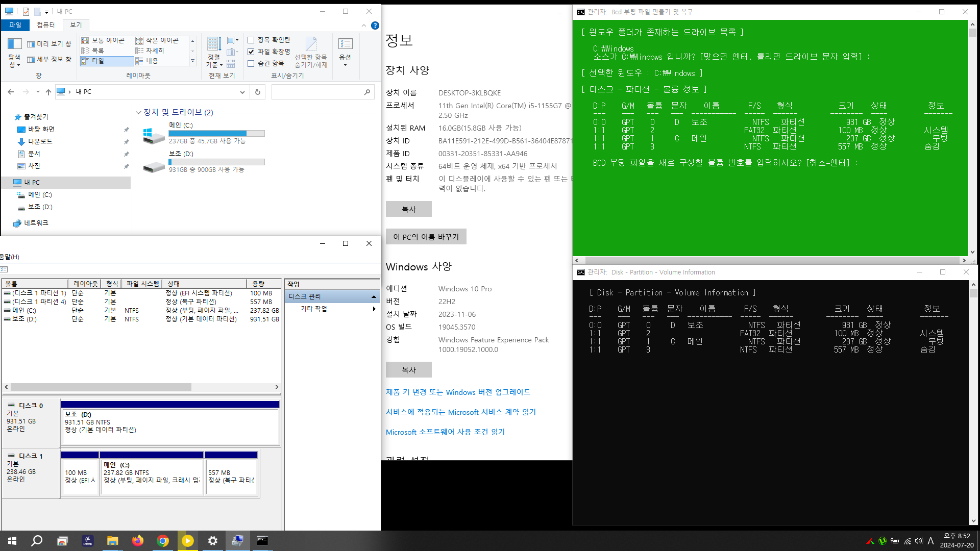Select tiles (타일) layout
This screenshot has height=551, width=980.
(107, 61)
